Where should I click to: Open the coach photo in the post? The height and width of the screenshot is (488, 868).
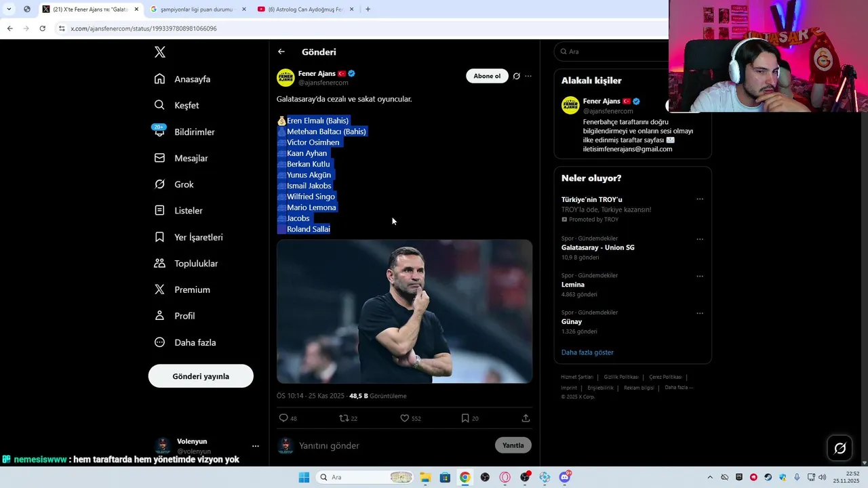coord(404,311)
